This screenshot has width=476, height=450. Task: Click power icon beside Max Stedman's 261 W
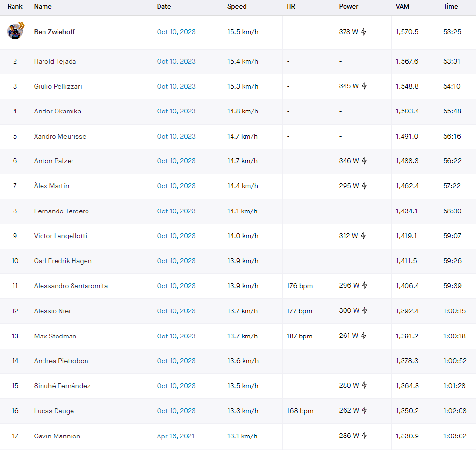pos(364,336)
